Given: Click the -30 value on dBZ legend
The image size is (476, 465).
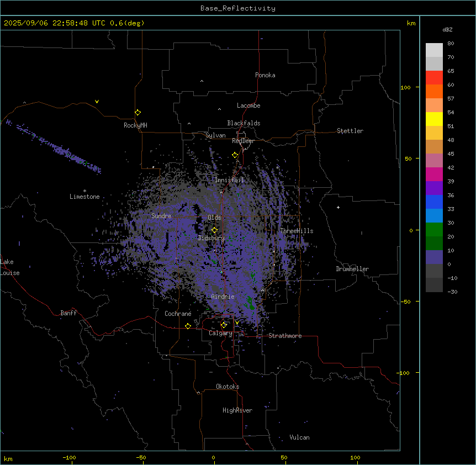Looking at the screenshot, I should tap(452, 292).
